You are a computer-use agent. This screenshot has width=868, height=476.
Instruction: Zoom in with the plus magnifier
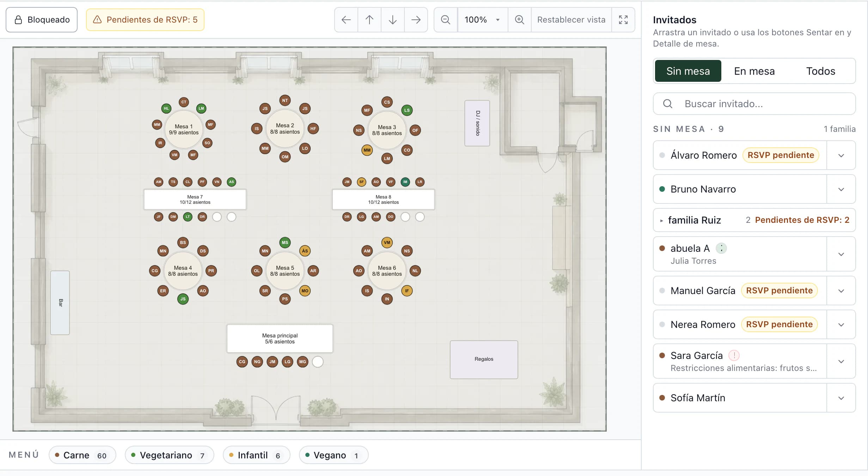(x=519, y=20)
